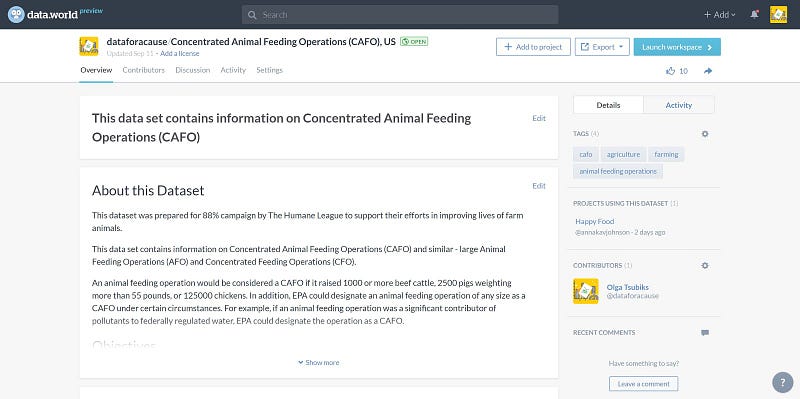The image size is (800, 399).
Task: Click the recent comments speech bubble icon
Action: [705, 333]
